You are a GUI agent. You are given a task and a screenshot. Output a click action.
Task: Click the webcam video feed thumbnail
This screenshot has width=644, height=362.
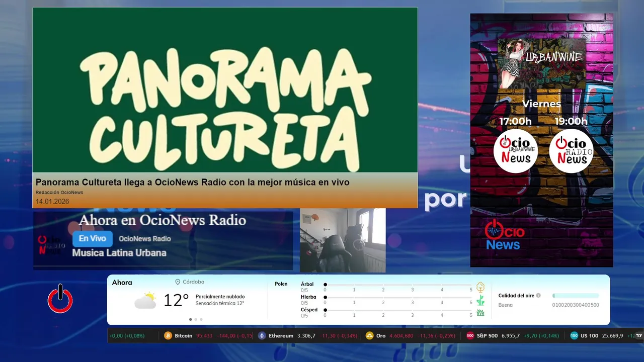(x=343, y=240)
